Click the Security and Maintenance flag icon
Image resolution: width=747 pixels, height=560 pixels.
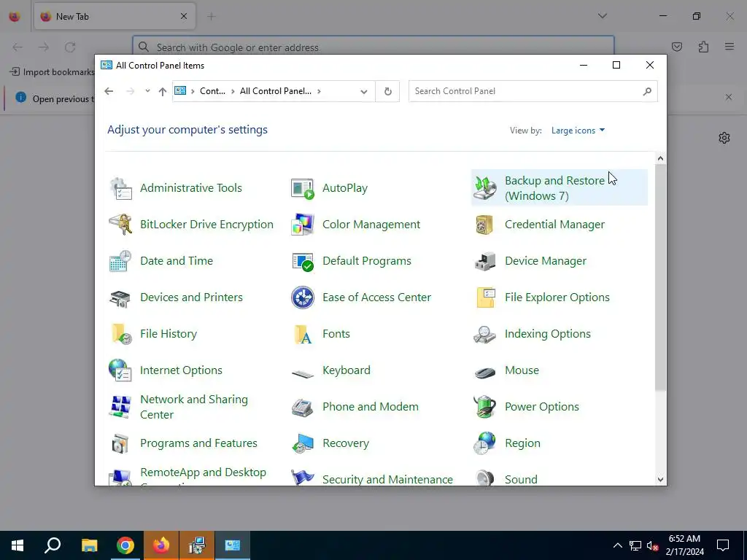tap(303, 478)
